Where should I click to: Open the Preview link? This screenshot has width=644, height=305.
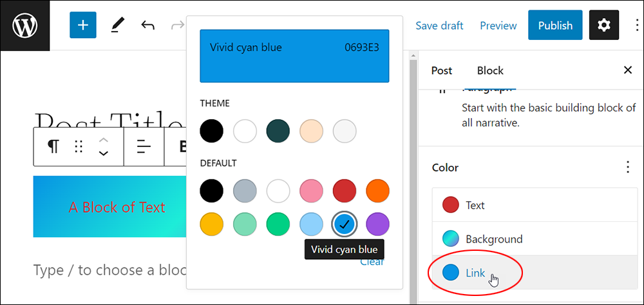coord(498,26)
